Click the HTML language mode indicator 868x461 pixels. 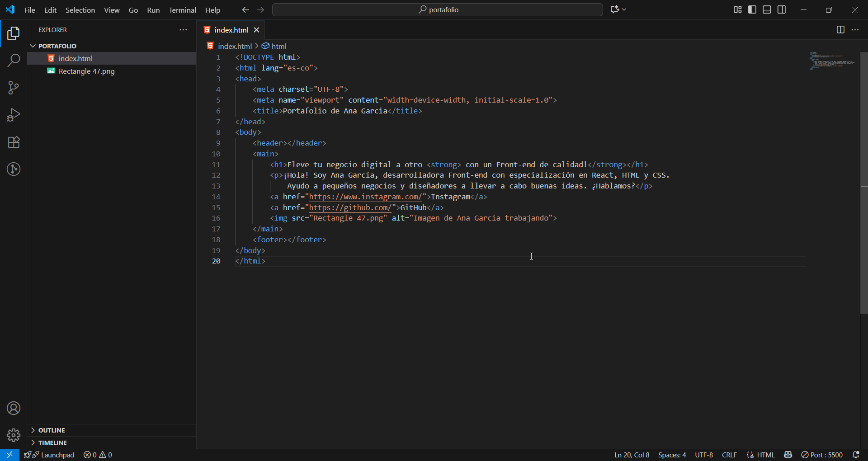coord(765,455)
